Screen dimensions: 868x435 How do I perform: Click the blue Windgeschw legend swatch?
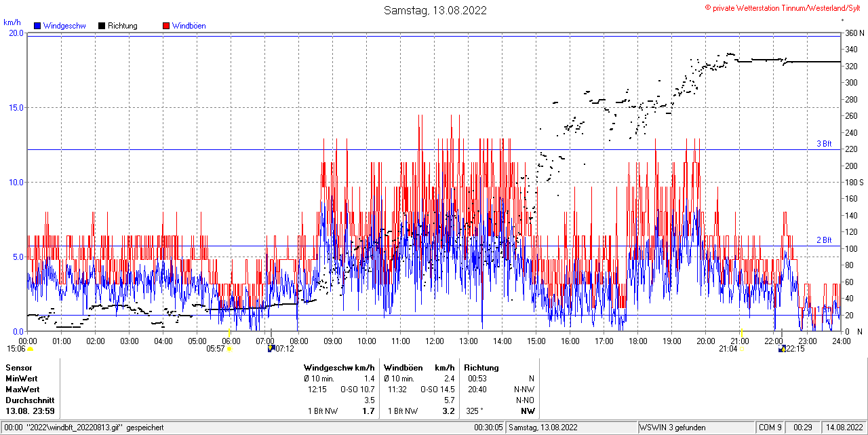point(37,26)
